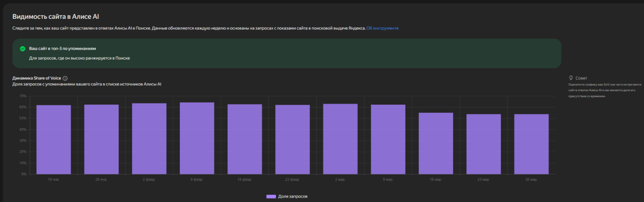The width and height of the screenshot is (644, 202).
Task: Click the Ваш сайт в топ-3 banner text
Action: [x=62, y=48]
